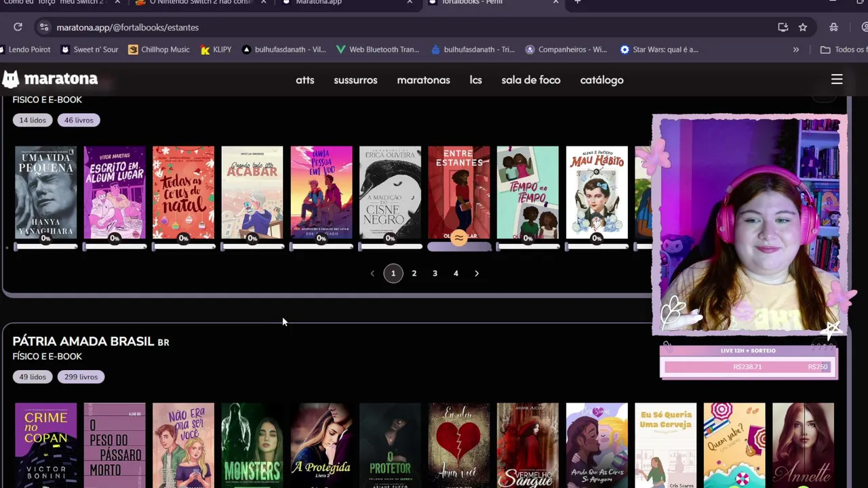Screen dimensions: 868x488
Task: Open the KLIPY bookmark
Action: click(216, 49)
